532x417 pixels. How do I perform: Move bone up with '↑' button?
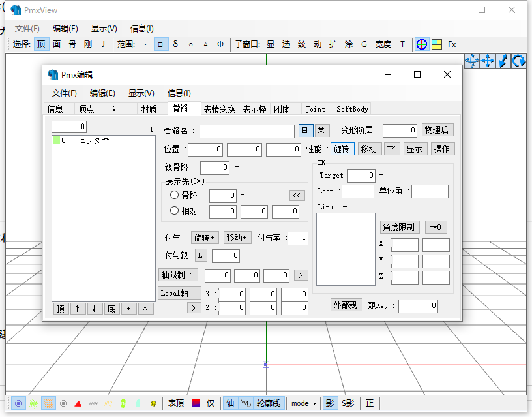coord(78,309)
